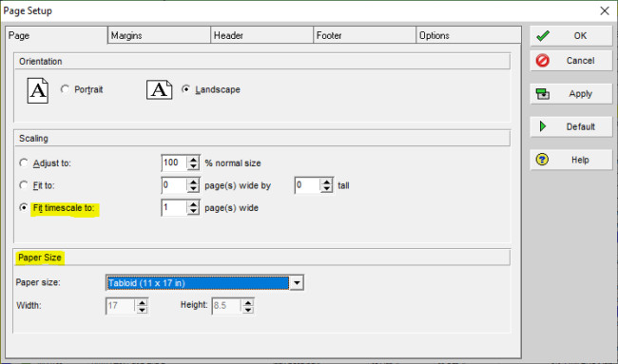Click the Orientation group heading
This screenshot has height=364, width=618.
pyautogui.click(x=41, y=62)
